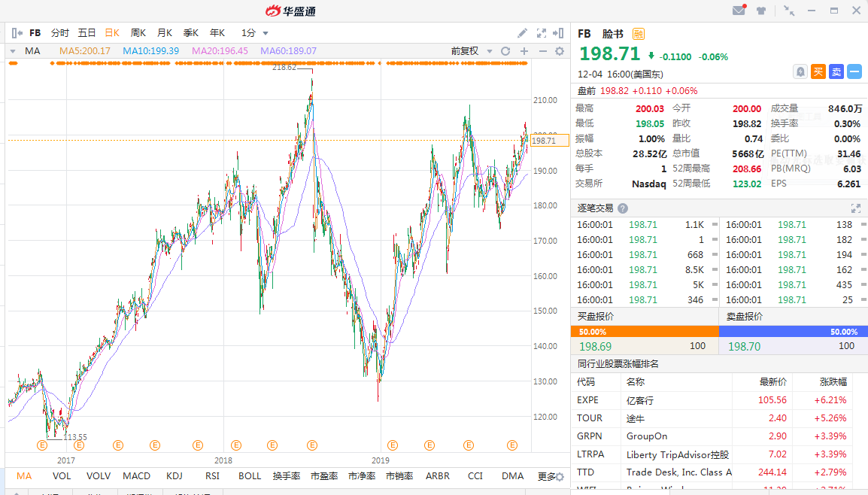868x495 pixels.
Task: Open the drawing pencil tool
Action: tap(523, 33)
